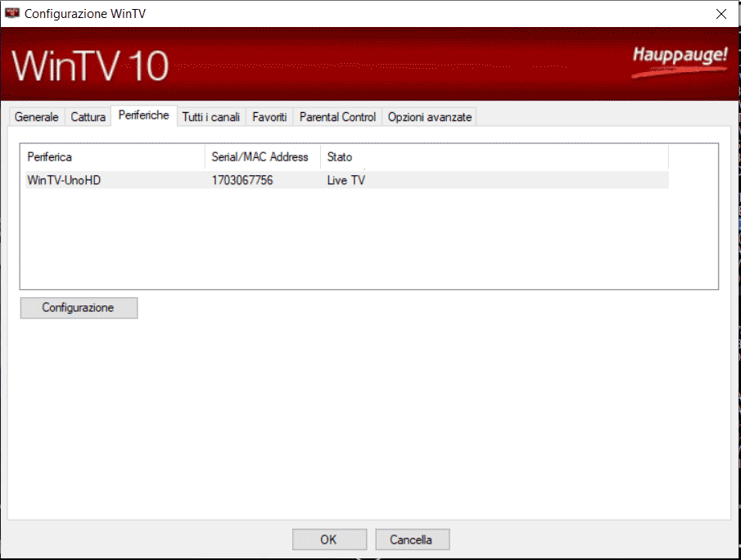Select the Periferiche tab

point(143,115)
